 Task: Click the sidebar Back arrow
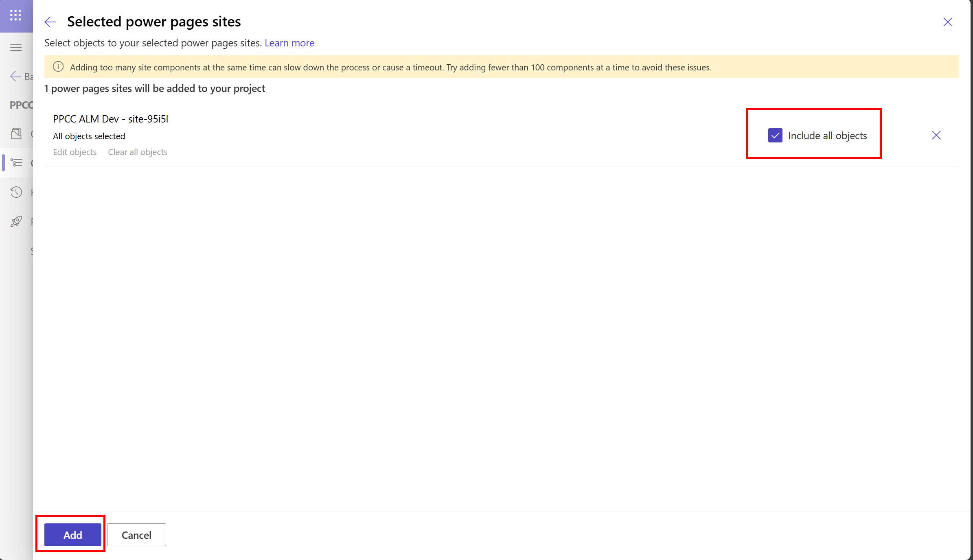click(15, 76)
